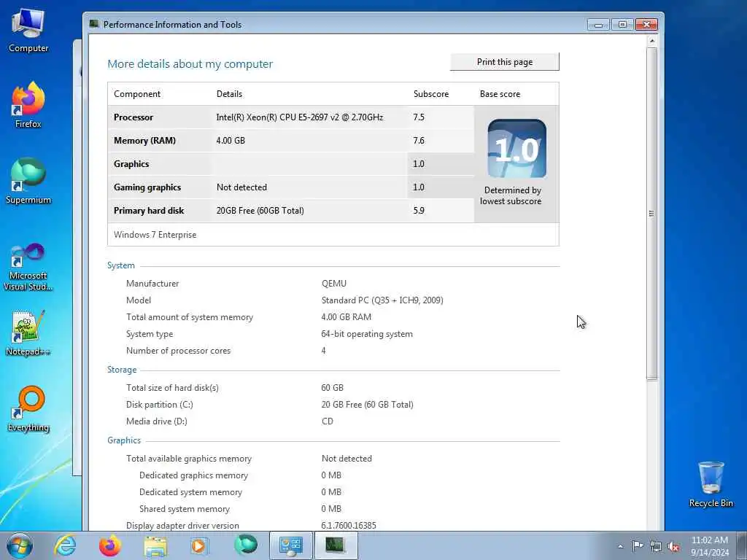Click the Standard PC model value
The height and width of the screenshot is (560, 747).
click(x=382, y=300)
